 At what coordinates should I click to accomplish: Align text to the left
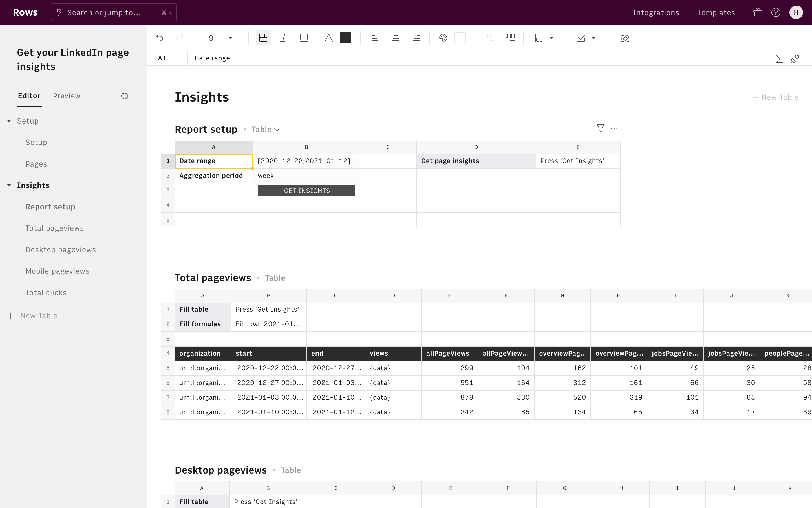(x=375, y=38)
